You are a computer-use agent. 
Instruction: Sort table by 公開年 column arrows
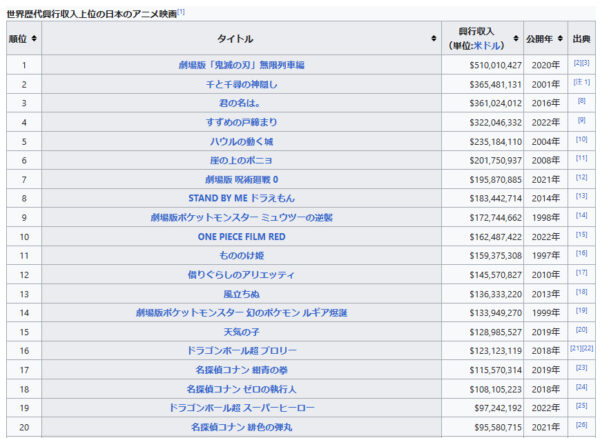(560, 38)
